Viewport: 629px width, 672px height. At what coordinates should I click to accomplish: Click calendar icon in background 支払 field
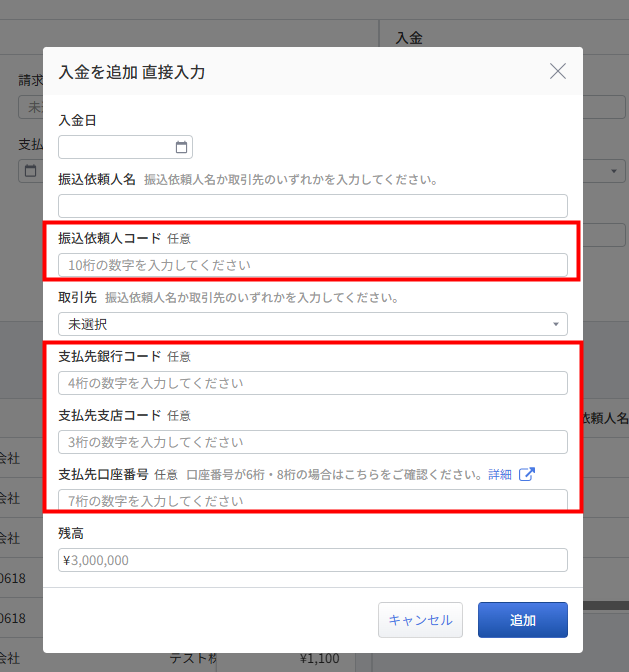(30, 170)
